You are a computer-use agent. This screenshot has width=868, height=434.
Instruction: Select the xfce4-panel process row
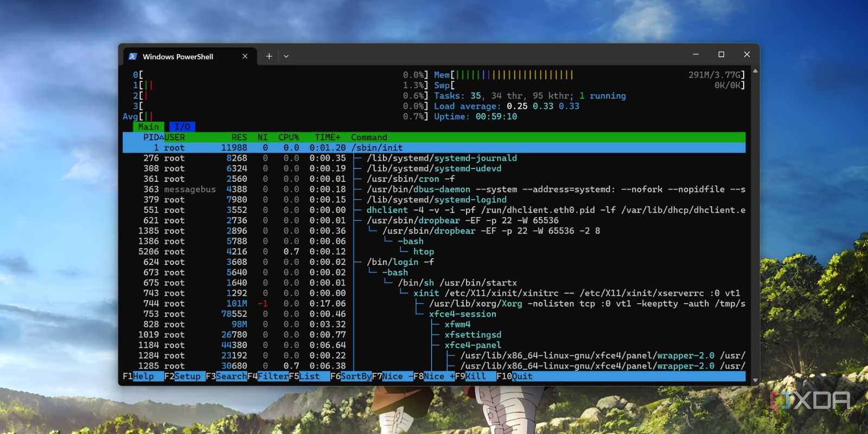coord(434,345)
